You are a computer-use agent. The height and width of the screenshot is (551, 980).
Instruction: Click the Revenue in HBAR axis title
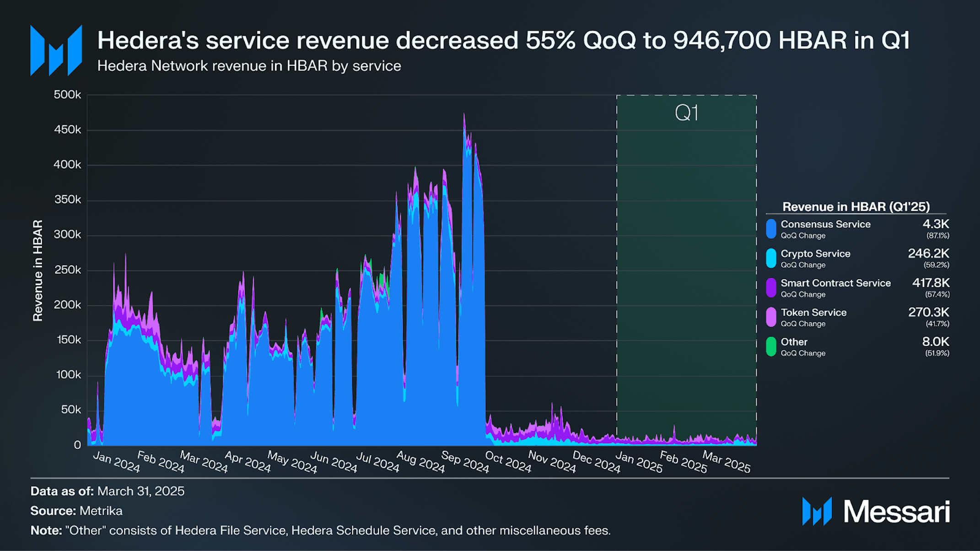[x=38, y=270]
